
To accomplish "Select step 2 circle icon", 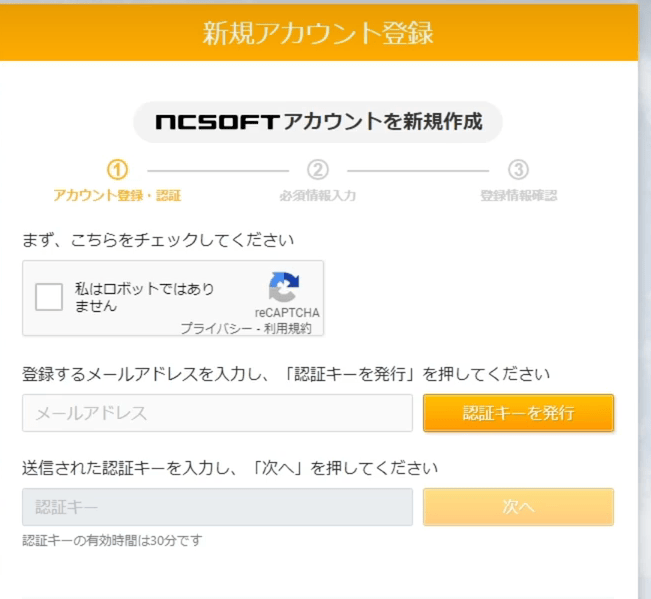I will click(318, 170).
